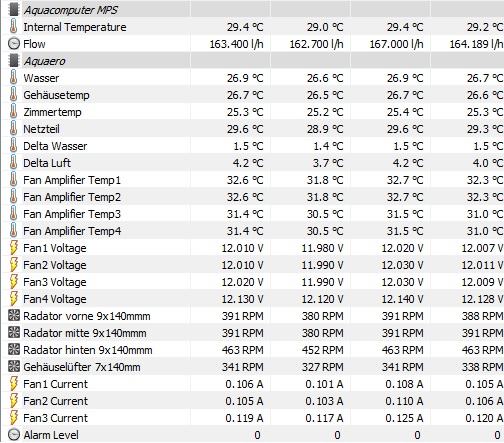The height and width of the screenshot is (443, 504).
Task: Click the Aquacomputer MPS chip icon
Action: (14, 10)
